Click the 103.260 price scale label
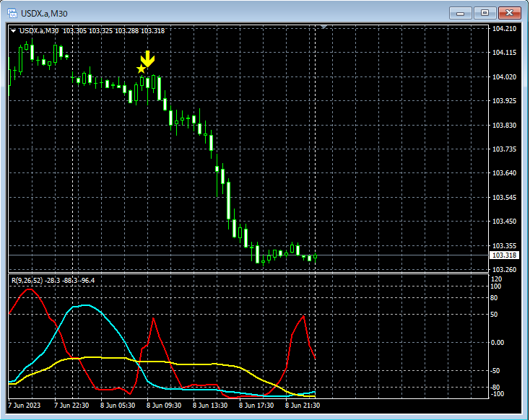Screen dimensions: 530x420 tap(504, 270)
